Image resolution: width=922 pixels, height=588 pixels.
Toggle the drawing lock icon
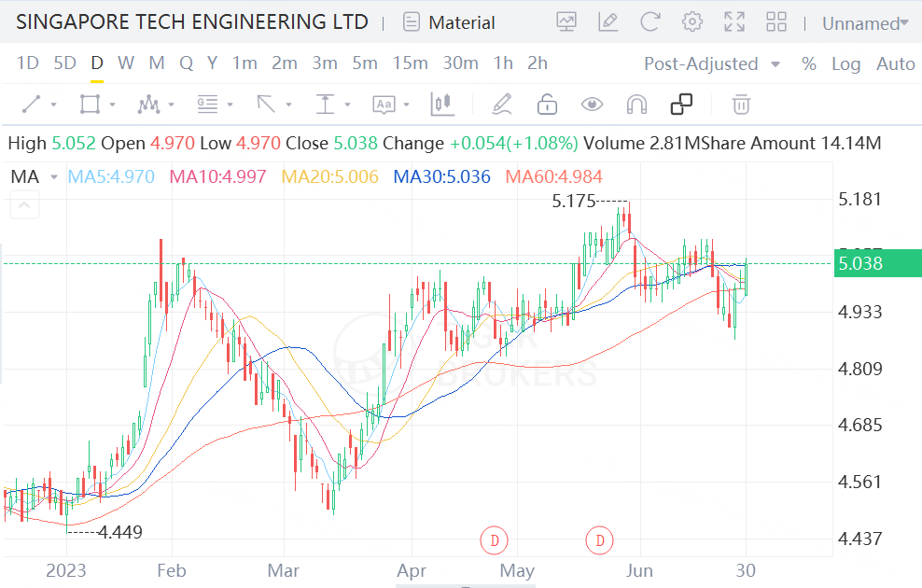tap(548, 105)
